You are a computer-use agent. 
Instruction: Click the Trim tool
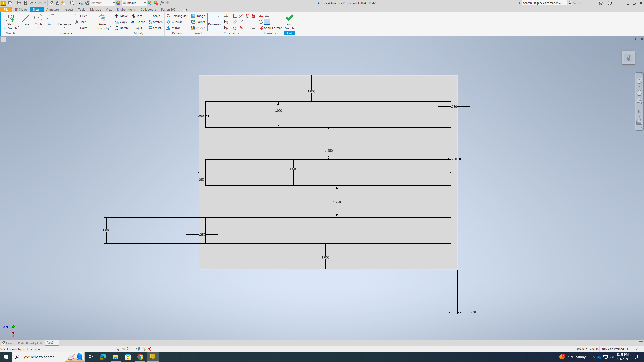137,16
